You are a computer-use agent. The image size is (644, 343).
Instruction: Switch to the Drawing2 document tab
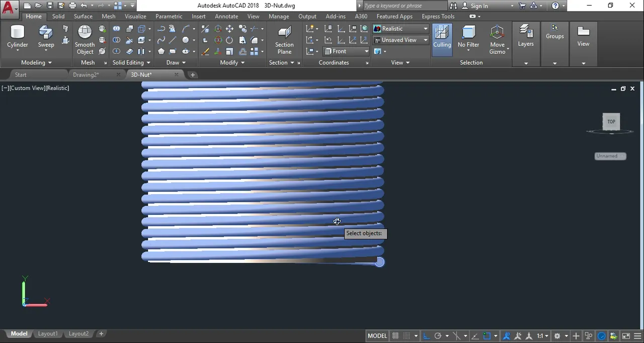point(86,74)
